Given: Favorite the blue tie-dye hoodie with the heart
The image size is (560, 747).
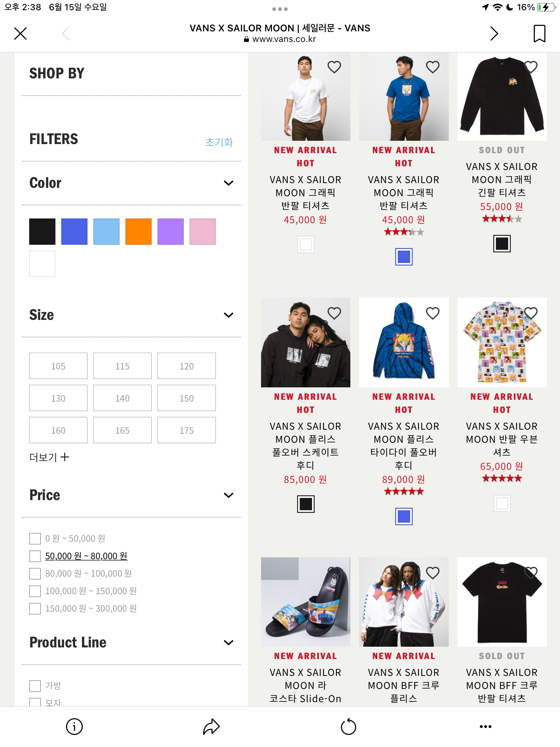Looking at the screenshot, I should click(x=432, y=313).
